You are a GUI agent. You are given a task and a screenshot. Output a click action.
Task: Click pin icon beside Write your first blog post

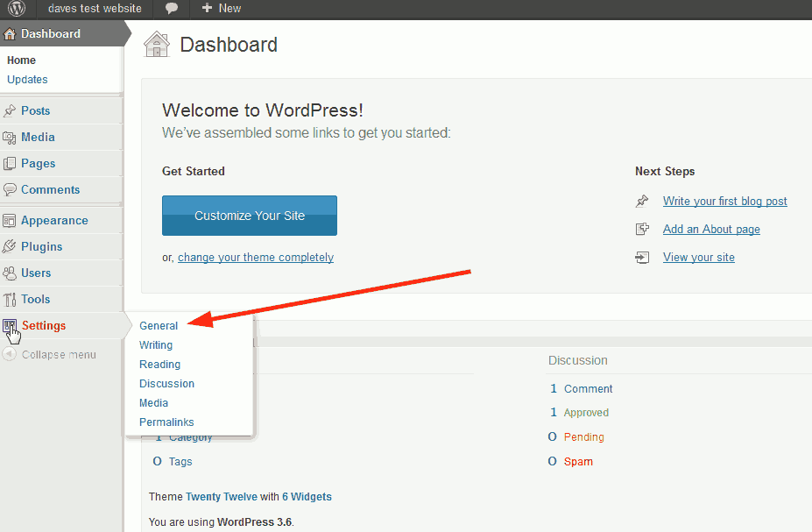[642, 201]
